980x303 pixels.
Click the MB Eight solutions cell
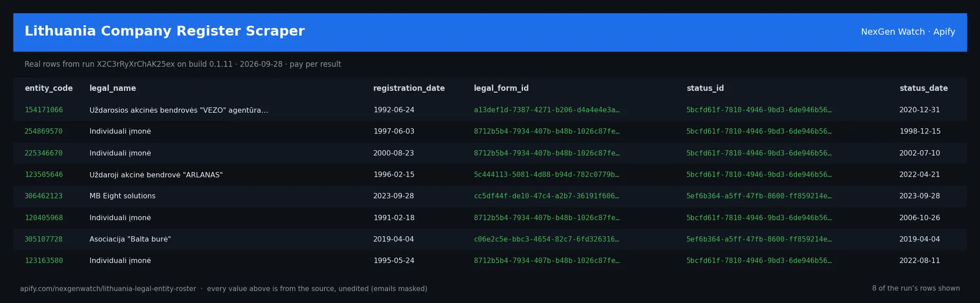point(122,196)
